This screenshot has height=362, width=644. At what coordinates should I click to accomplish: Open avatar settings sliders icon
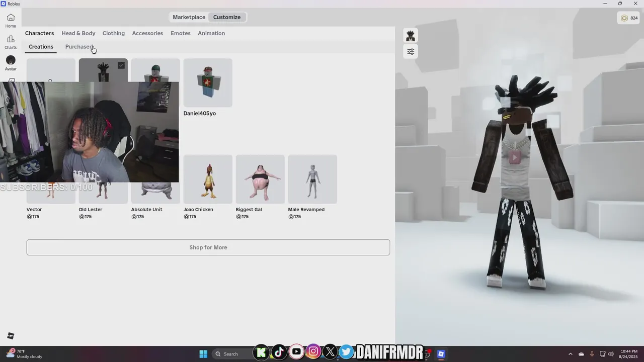click(x=411, y=51)
